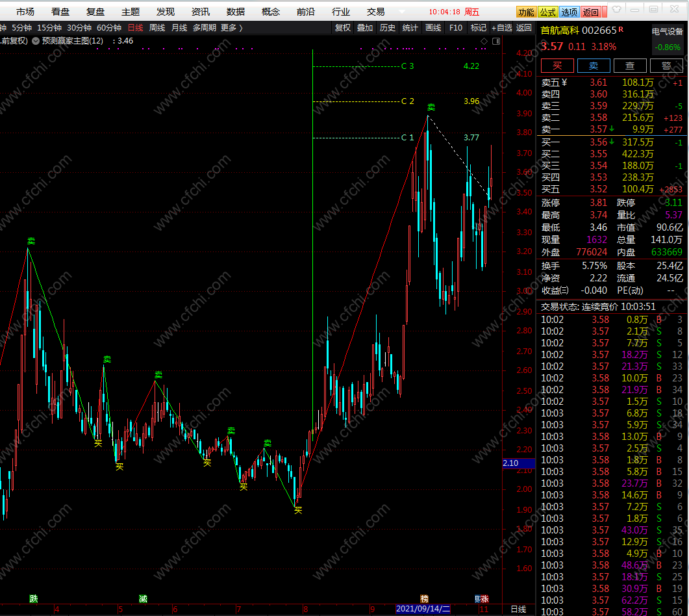Open the 看盘 menu
Image resolution: width=689 pixels, height=616 pixels.
(60, 12)
